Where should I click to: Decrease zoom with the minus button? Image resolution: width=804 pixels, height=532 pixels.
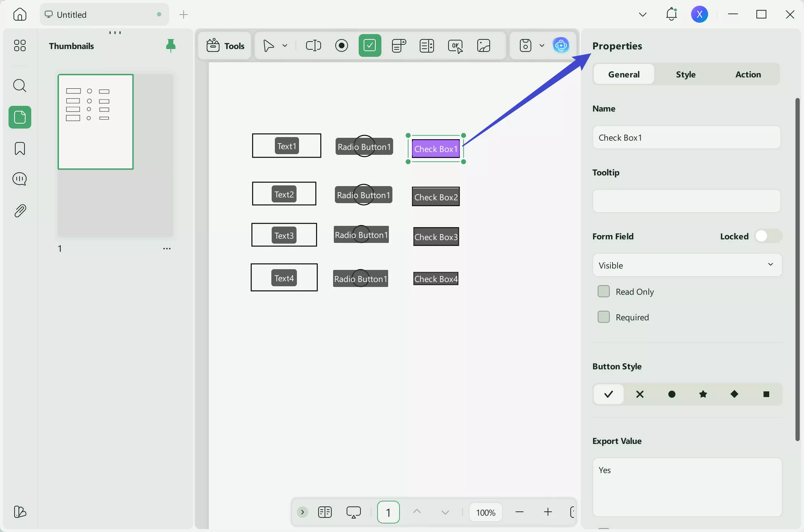click(x=520, y=512)
